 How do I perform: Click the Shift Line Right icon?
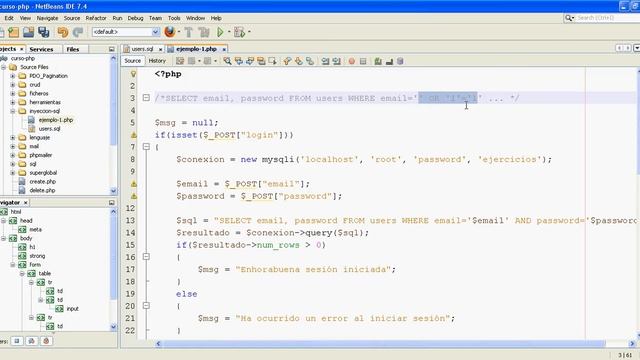pyautogui.click(x=336, y=61)
